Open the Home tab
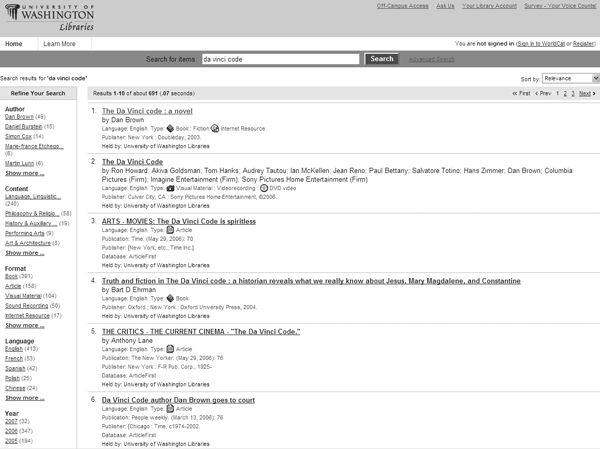 pyautogui.click(x=14, y=44)
